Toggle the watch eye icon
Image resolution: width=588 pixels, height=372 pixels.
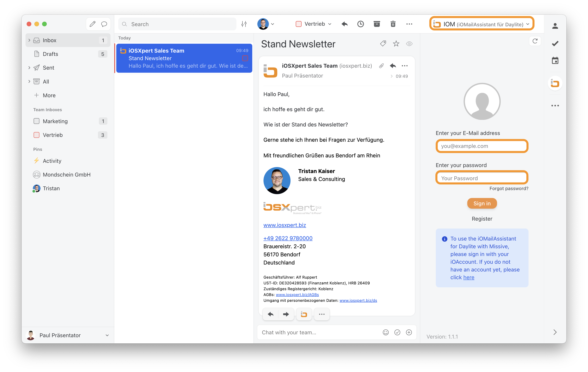(x=409, y=44)
